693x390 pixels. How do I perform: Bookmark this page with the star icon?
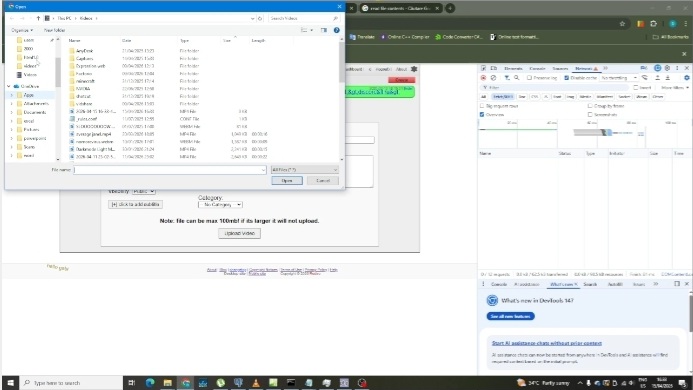[622, 24]
